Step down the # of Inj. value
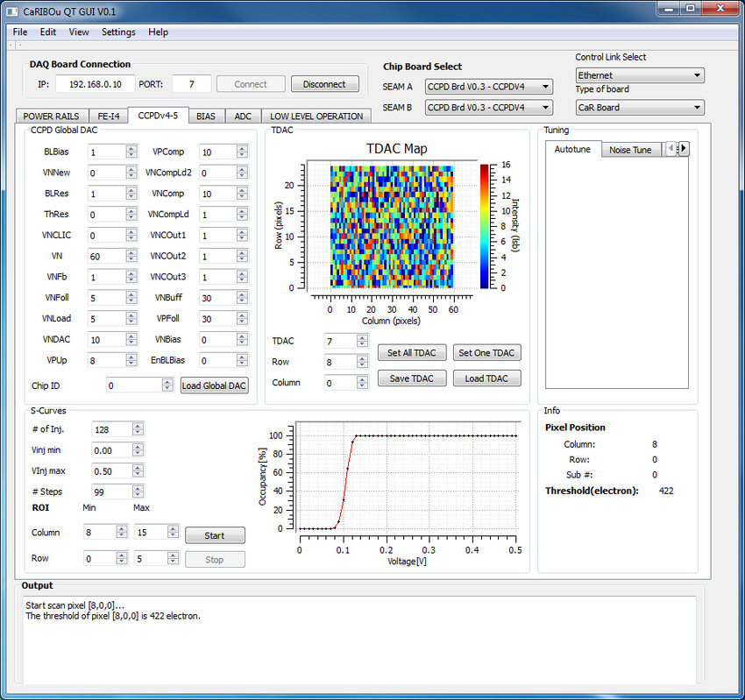 (x=138, y=433)
